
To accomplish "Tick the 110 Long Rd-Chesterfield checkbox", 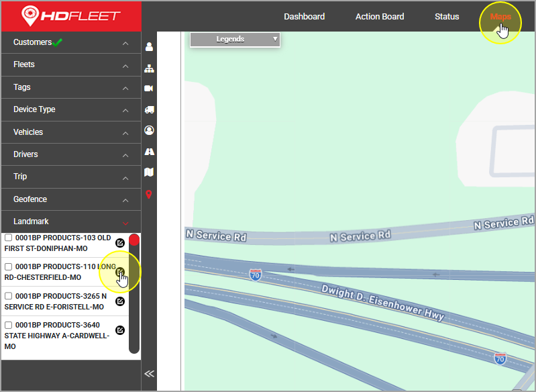I will pyautogui.click(x=9, y=266).
